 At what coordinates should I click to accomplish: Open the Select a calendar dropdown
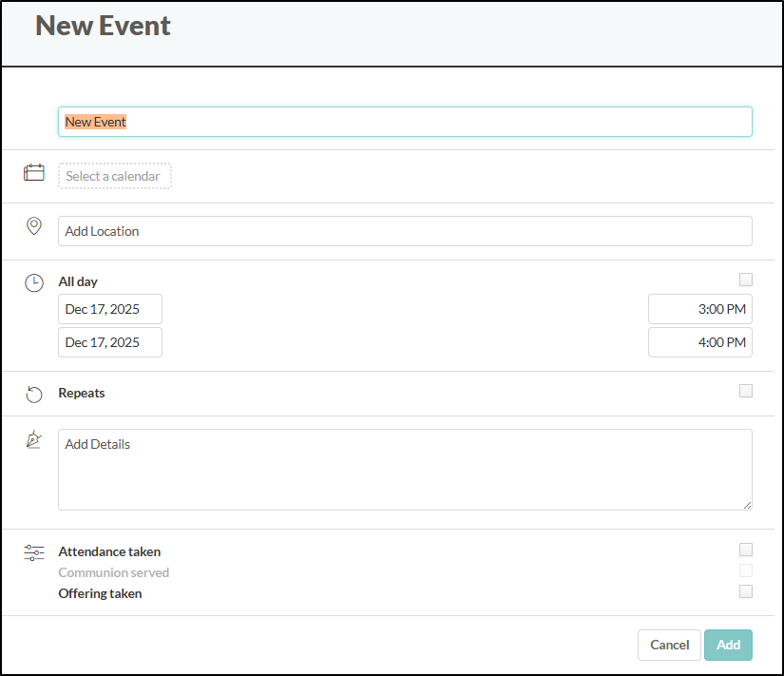[114, 176]
